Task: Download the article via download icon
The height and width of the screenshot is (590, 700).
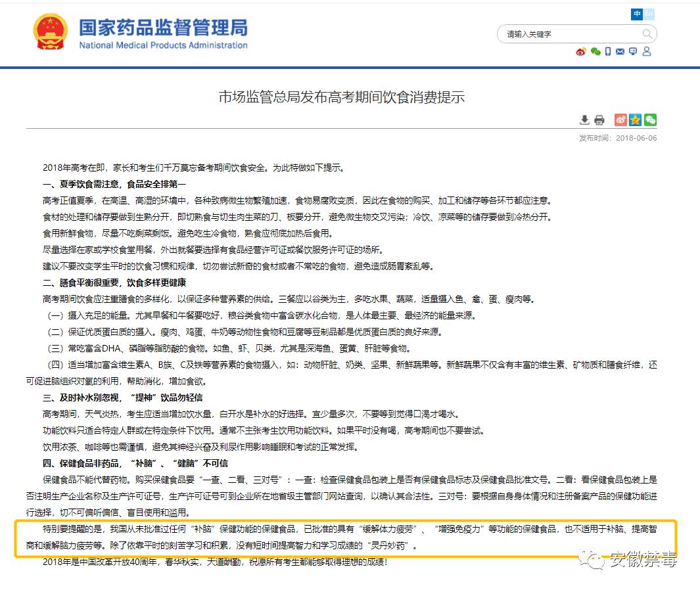Action: [x=584, y=120]
